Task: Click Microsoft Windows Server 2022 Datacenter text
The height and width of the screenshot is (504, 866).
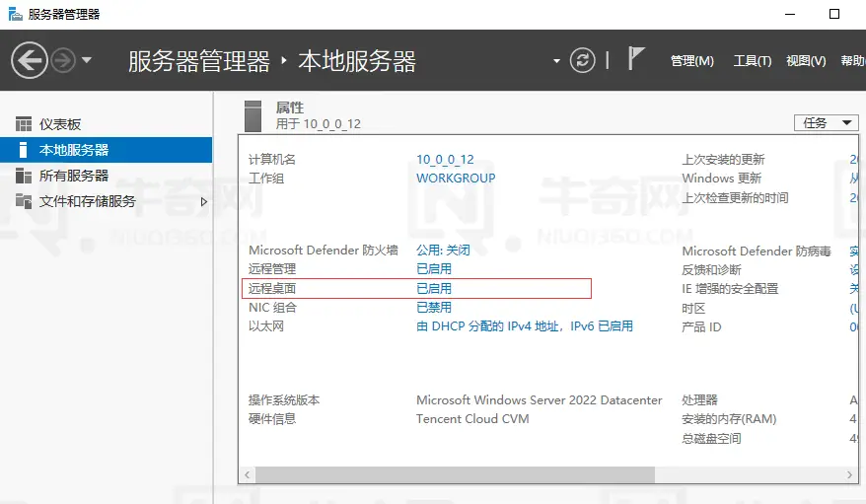Action: 540,400
